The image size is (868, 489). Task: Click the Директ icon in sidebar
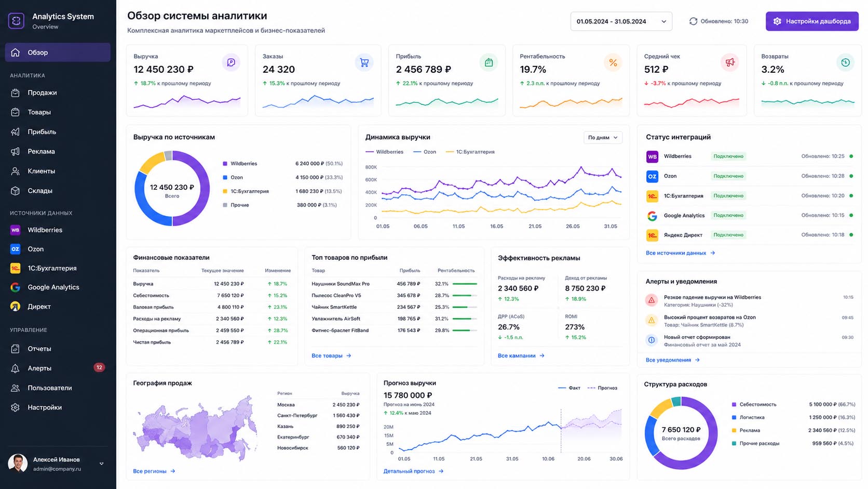pyautogui.click(x=16, y=307)
